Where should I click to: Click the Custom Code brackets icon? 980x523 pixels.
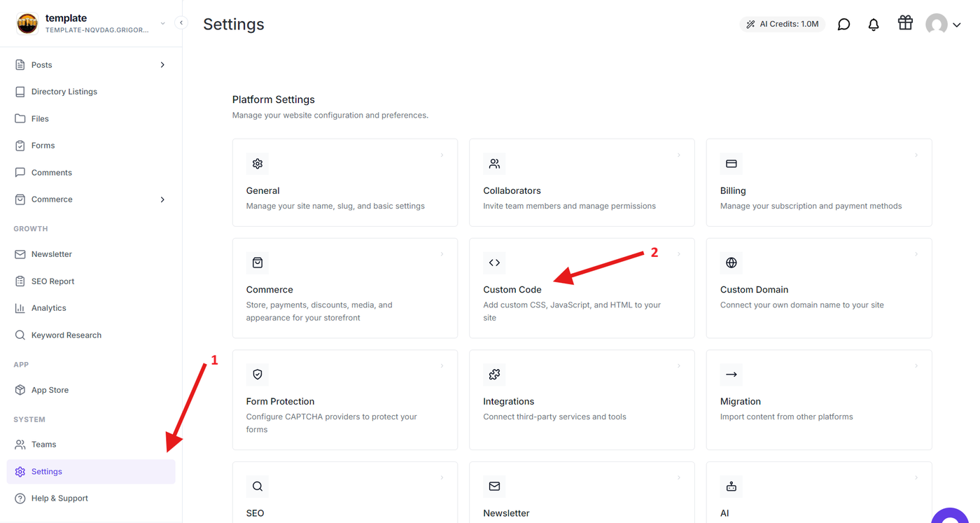point(494,263)
